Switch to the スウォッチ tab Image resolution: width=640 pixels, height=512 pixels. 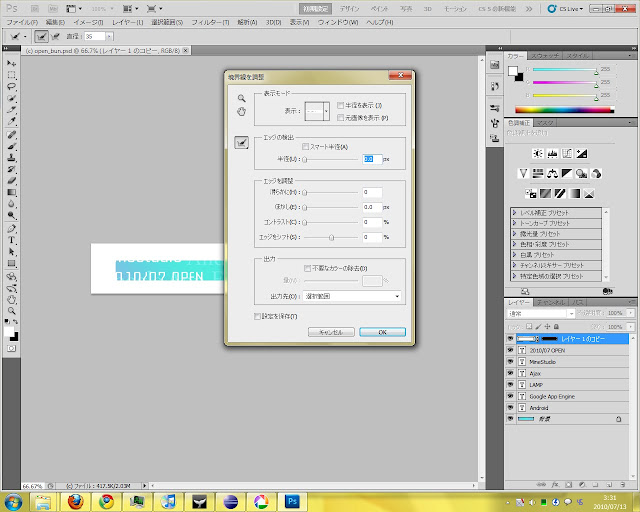pos(545,56)
